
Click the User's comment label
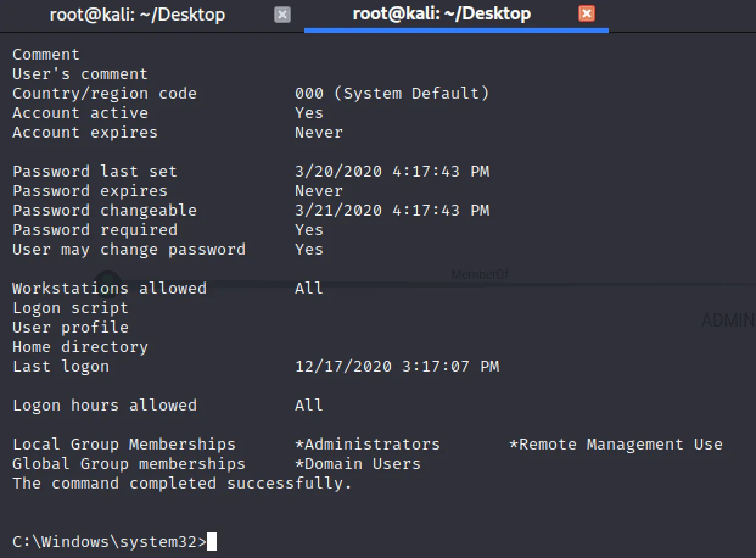(80, 74)
